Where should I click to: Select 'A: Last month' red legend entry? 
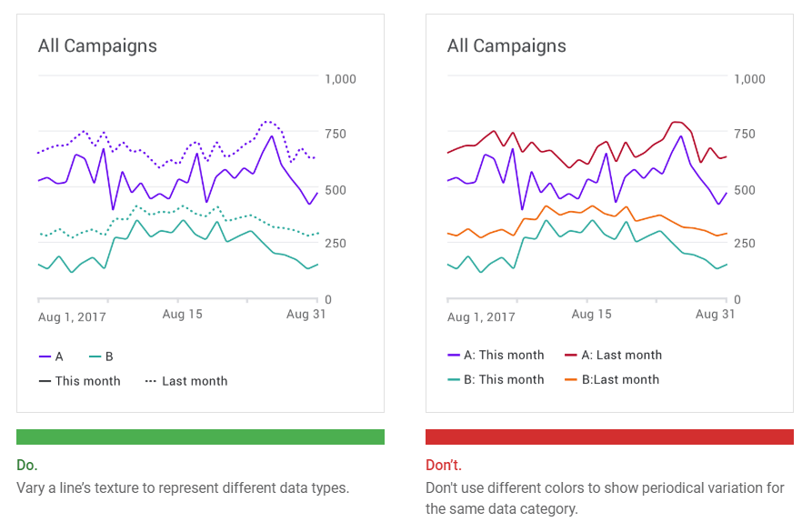tap(613, 355)
